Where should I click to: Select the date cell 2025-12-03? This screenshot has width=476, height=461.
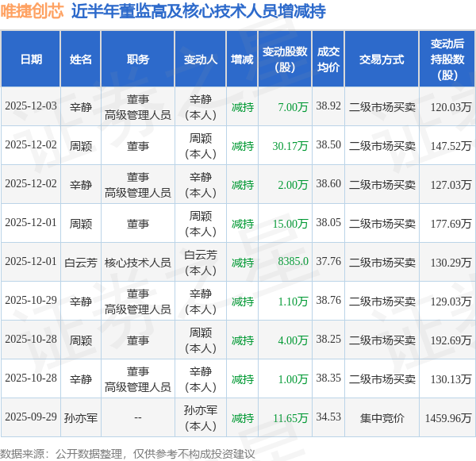pyautogui.click(x=31, y=106)
